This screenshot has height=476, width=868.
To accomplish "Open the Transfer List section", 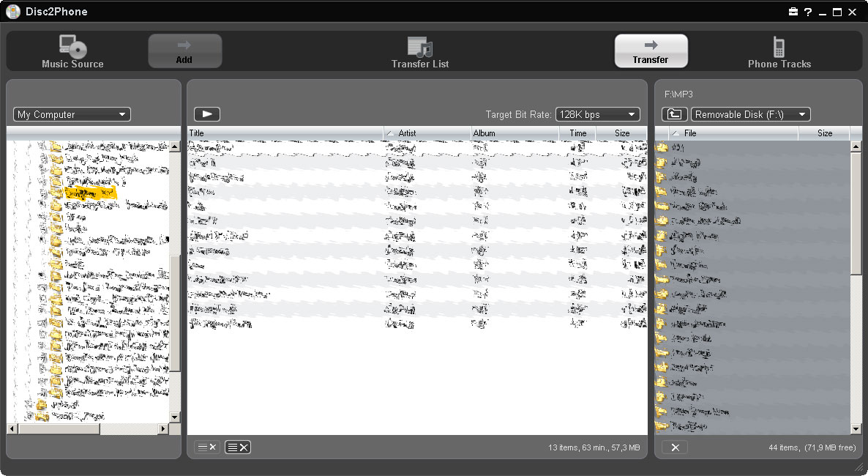I will tap(419, 52).
